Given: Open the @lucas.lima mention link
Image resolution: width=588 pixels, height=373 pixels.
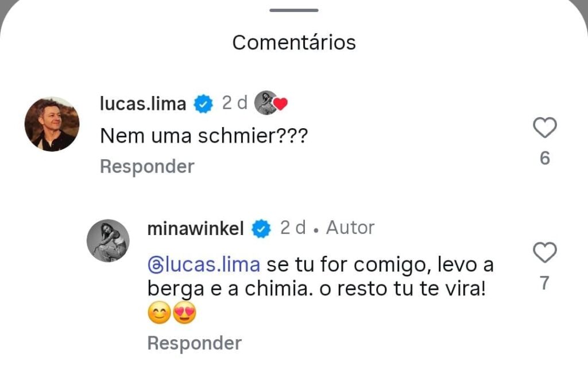Looking at the screenshot, I should pyautogui.click(x=200, y=264).
